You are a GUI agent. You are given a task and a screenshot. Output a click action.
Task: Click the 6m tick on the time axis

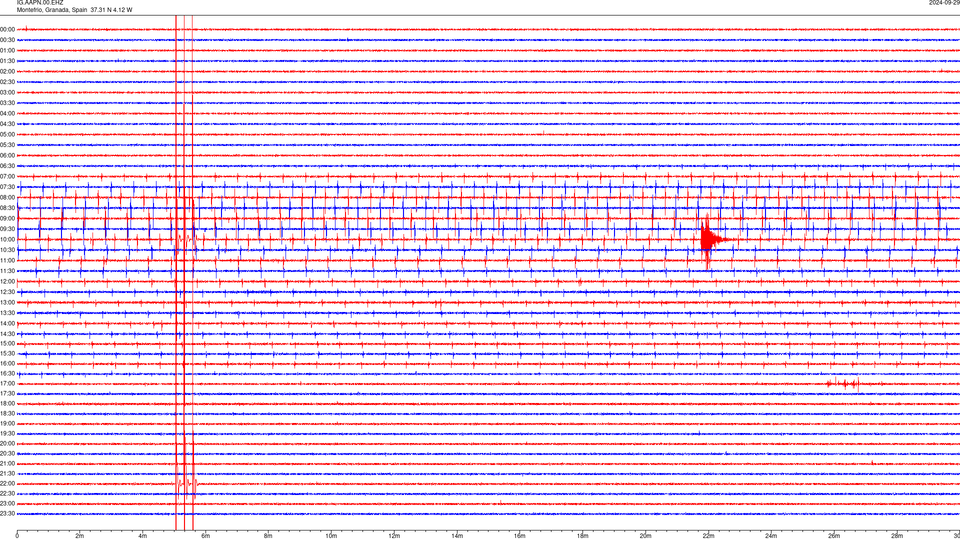coord(206,536)
